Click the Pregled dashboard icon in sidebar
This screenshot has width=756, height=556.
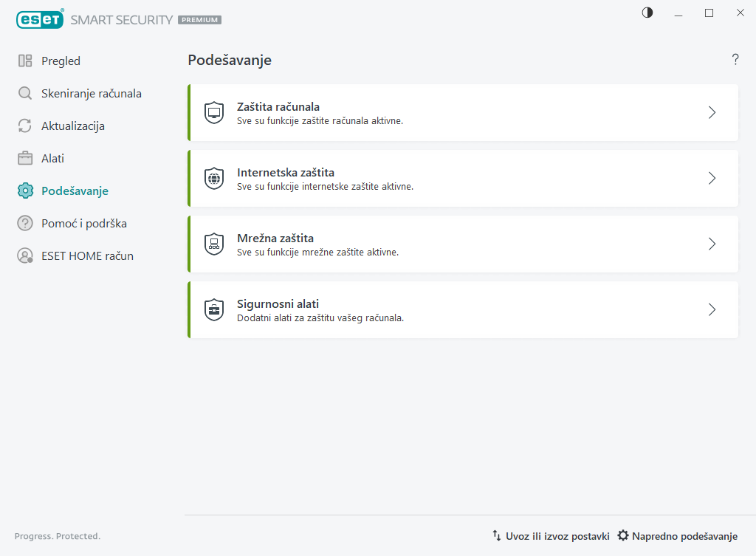coord(25,61)
